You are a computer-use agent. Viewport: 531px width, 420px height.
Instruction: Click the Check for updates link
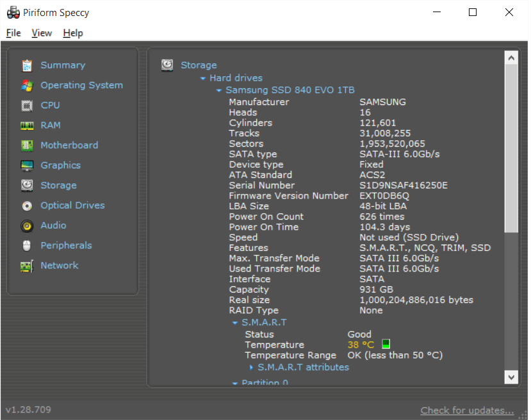coord(467,410)
